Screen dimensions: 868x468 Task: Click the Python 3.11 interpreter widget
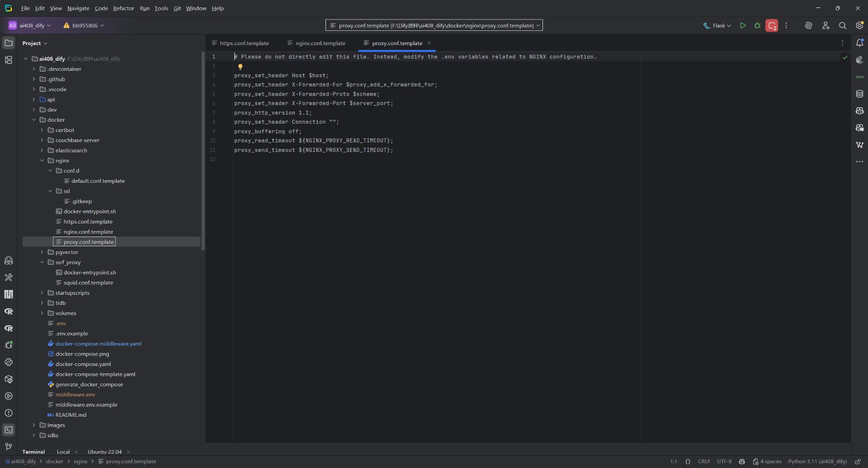817,461
